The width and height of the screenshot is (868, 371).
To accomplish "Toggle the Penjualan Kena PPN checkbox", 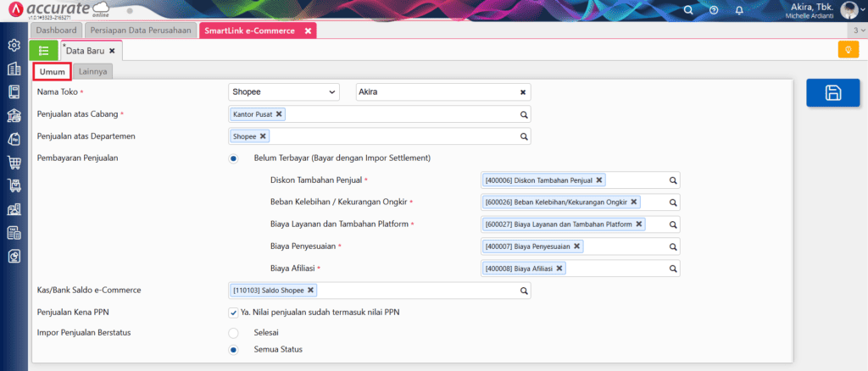I will coord(233,312).
